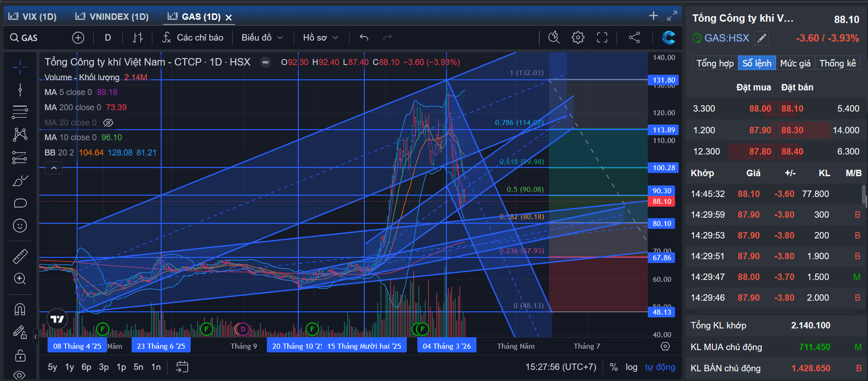Image resolution: width=868 pixels, height=381 pixels.
Task: Open the Hồ sơ dropdown
Action: pyautogui.click(x=320, y=37)
